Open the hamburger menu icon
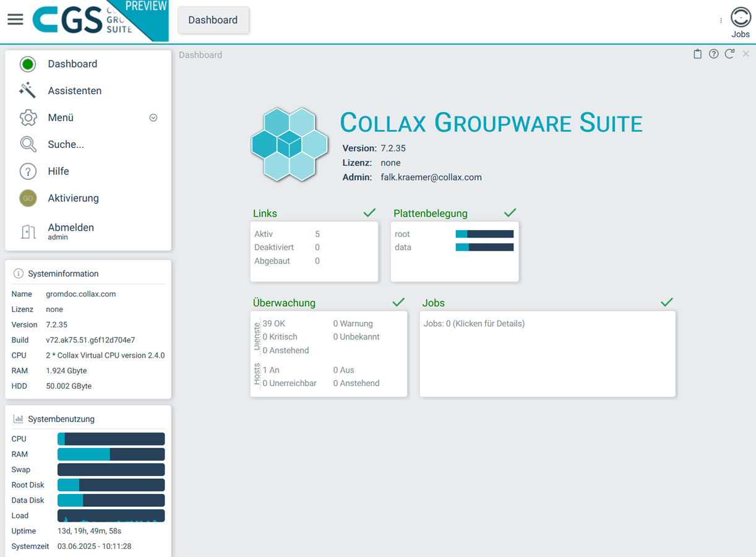 15,20
